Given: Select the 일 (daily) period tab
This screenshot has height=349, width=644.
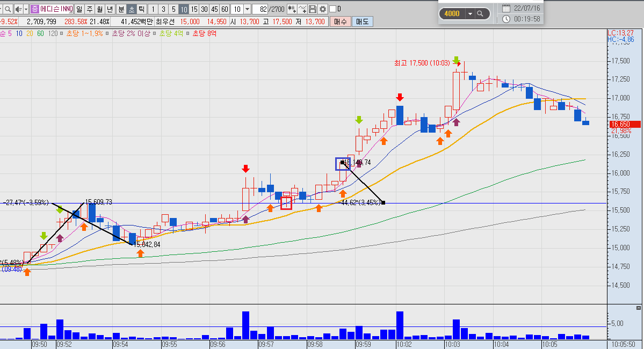Looking at the screenshot, I should tap(79, 9).
